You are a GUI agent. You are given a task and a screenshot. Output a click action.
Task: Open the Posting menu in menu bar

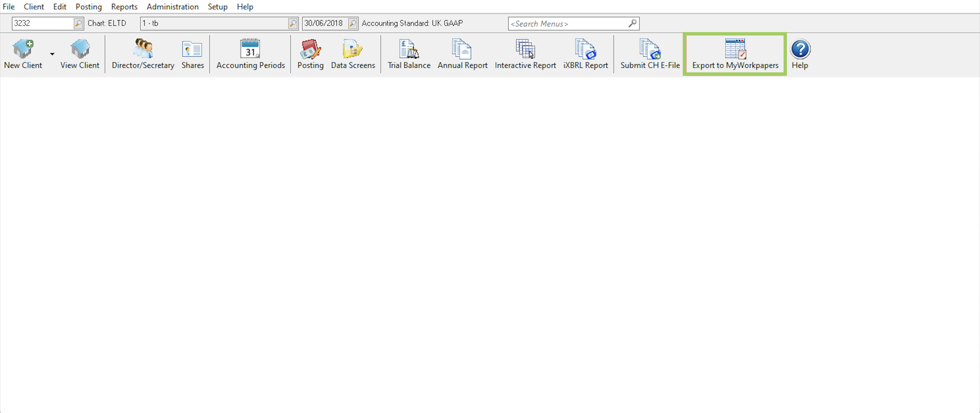point(89,6)
